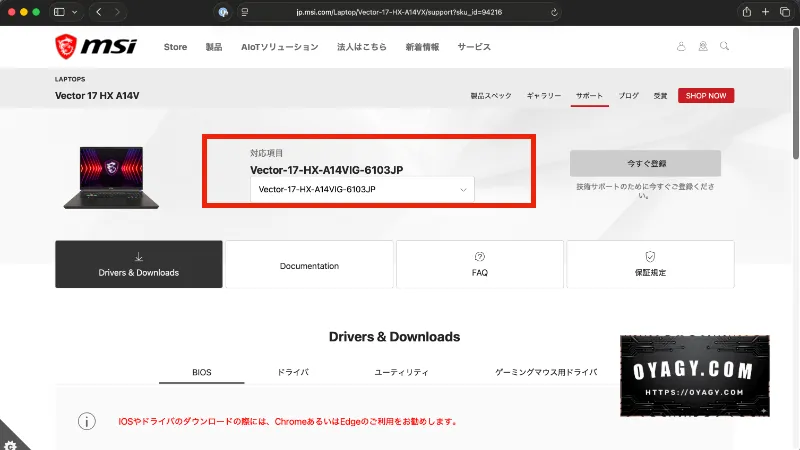Open the 製品 menu item

(214, 47)
